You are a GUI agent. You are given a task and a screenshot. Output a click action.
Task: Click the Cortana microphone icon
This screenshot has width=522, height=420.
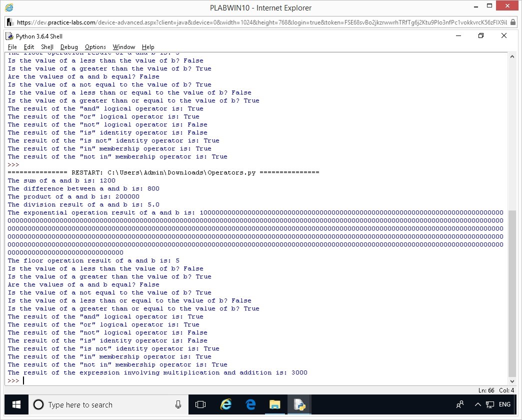(x=178, y=404)
